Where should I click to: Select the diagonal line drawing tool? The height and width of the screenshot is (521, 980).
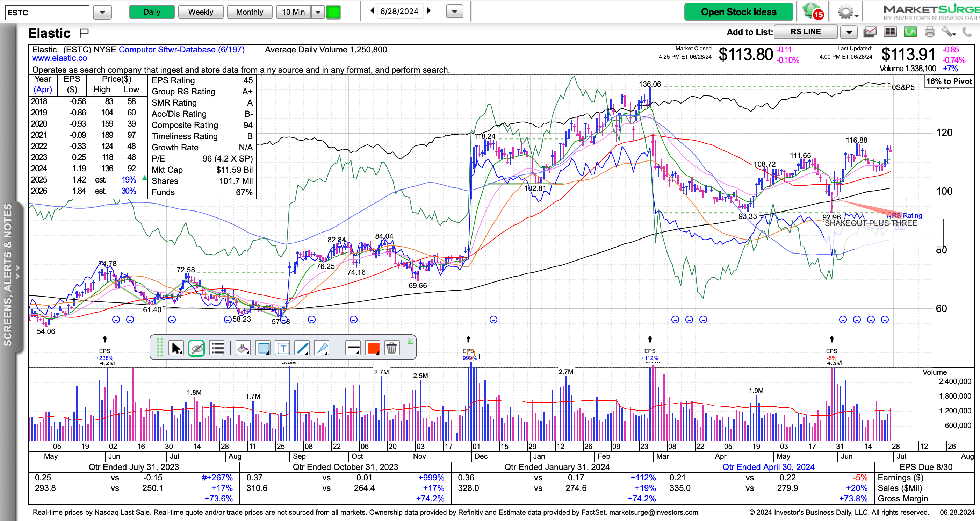click(302, 348)
